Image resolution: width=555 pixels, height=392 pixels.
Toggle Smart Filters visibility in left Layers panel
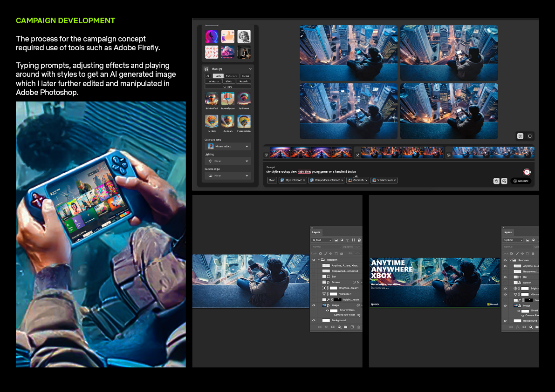(328, 311)
